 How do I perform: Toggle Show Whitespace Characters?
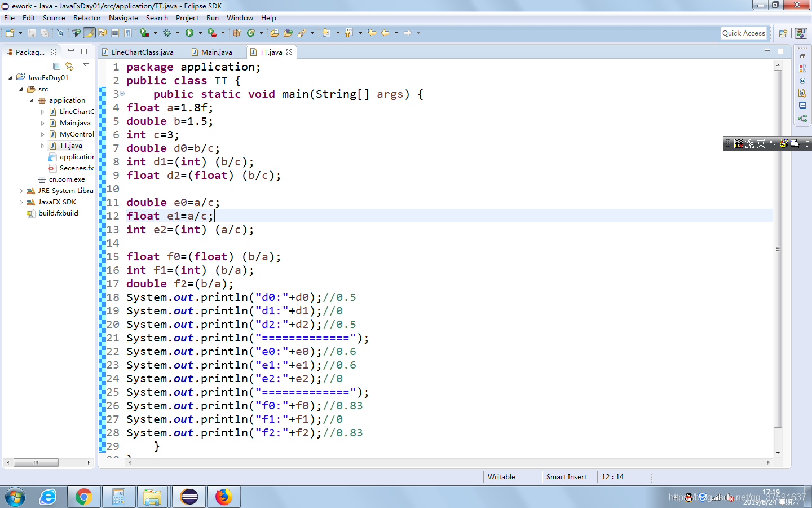click(127, 33)
